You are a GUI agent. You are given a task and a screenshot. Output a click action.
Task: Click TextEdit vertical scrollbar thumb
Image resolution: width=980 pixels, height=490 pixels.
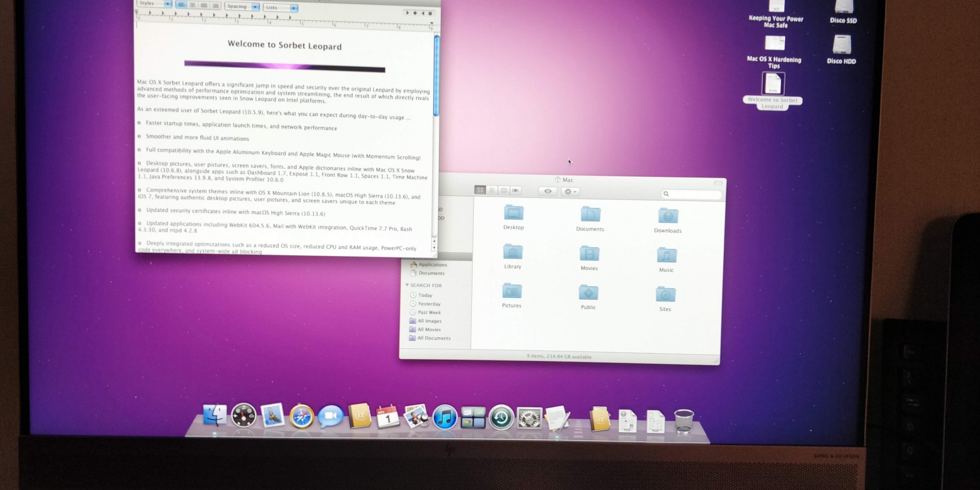[436, 75]
